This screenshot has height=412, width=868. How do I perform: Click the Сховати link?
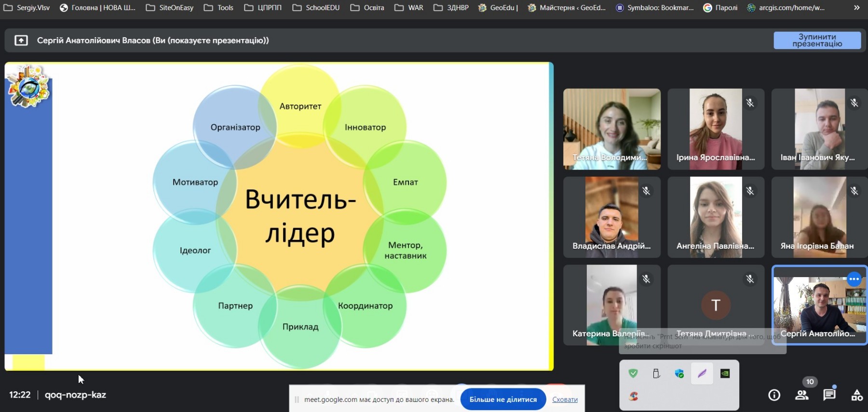[x=565, y=399]
